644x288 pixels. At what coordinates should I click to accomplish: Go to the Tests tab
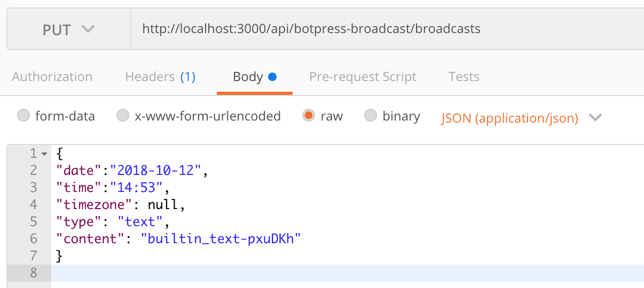464,77
